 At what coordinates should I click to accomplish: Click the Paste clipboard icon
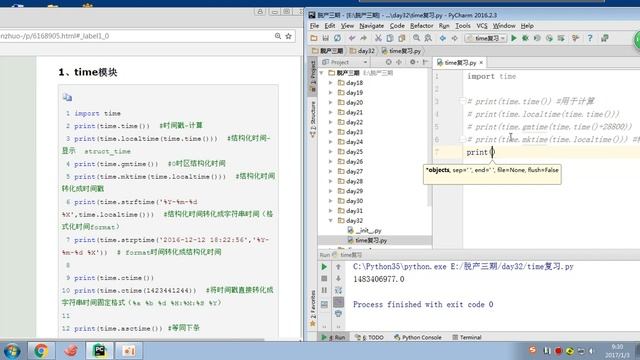(x=402, y=38)
